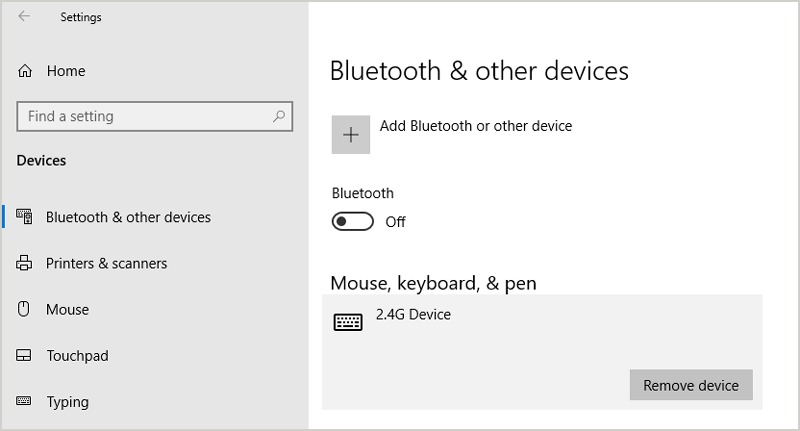Click the plus icon to add device
The image size is (800, 431).
pos(351,135)
